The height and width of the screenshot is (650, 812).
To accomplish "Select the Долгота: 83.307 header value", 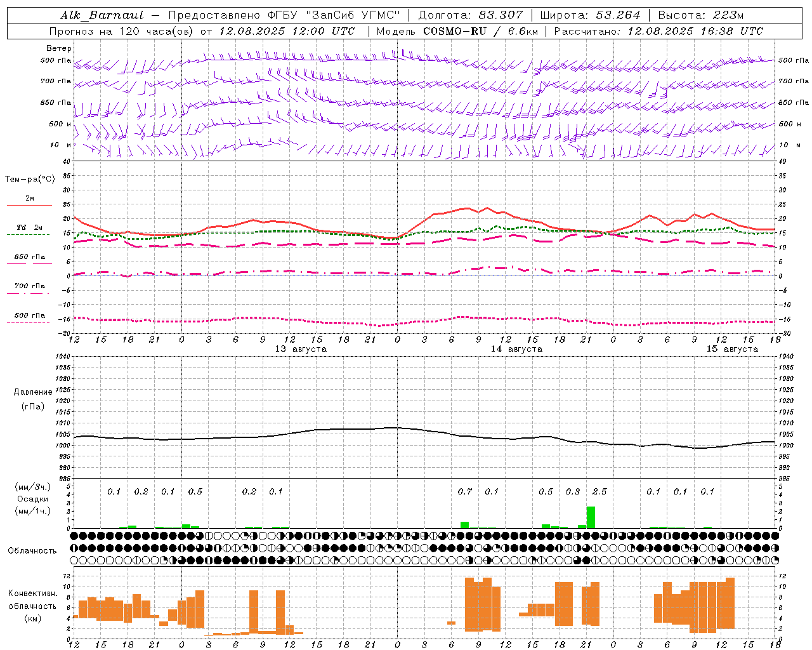I will point(471,15).
